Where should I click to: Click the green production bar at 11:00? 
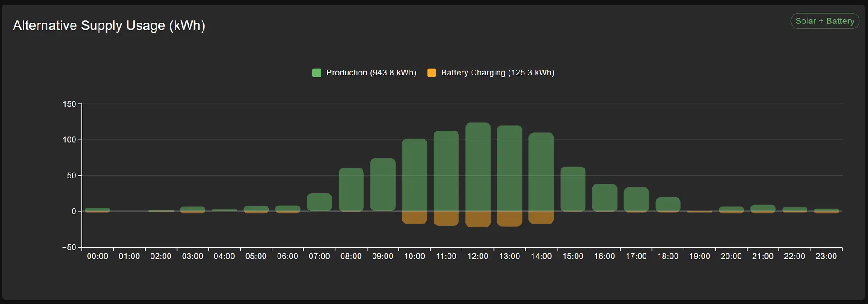coord(446,171)
